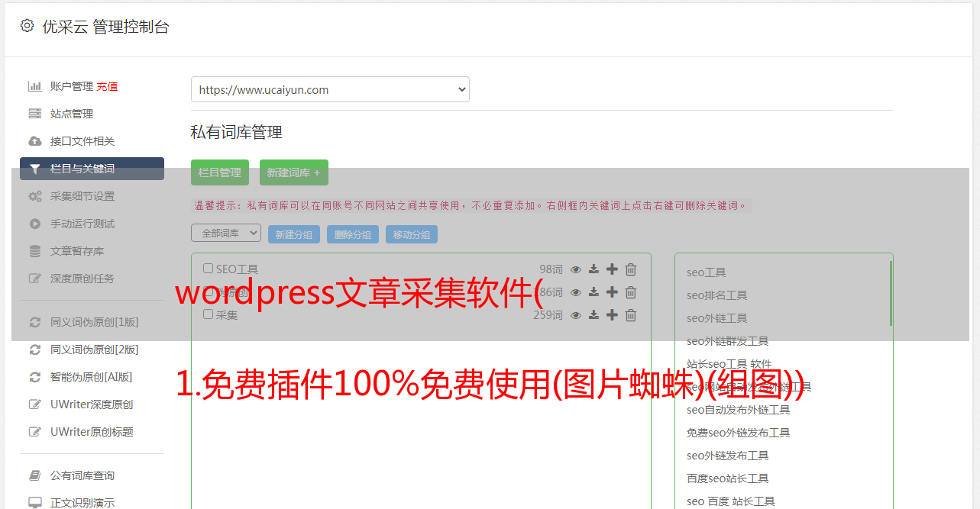
Task: Click keyword 'seo外链发布工具'
Action: point(727,456)
